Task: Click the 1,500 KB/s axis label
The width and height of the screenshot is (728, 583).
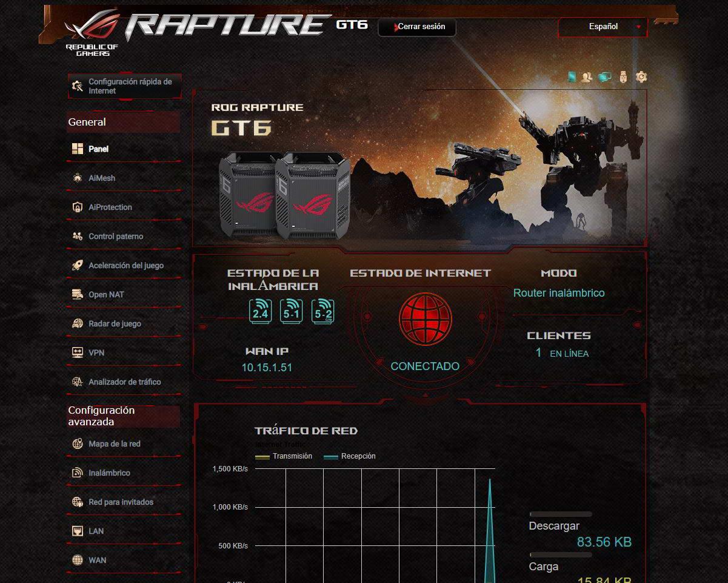Action: pyautogui.click(x=230, y=469)
